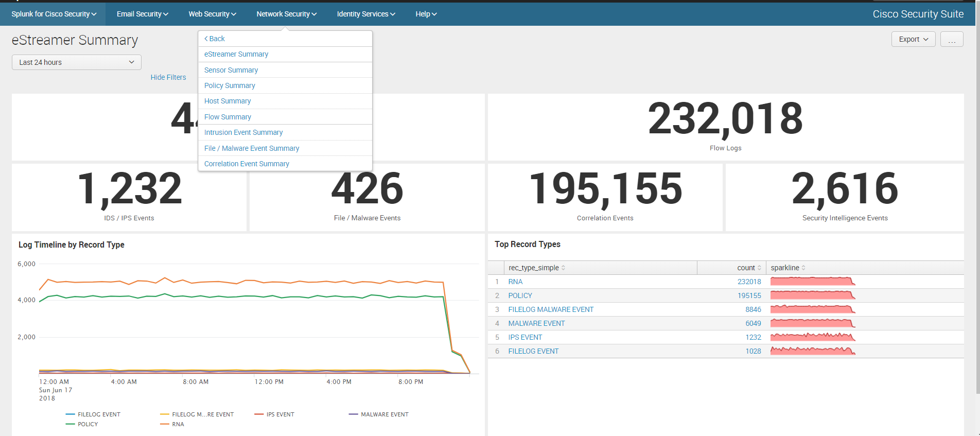Image resolution: width=980 pixels, height=436 pixels.
Task: Click count value 8846
Action: [x=753, y=309]
